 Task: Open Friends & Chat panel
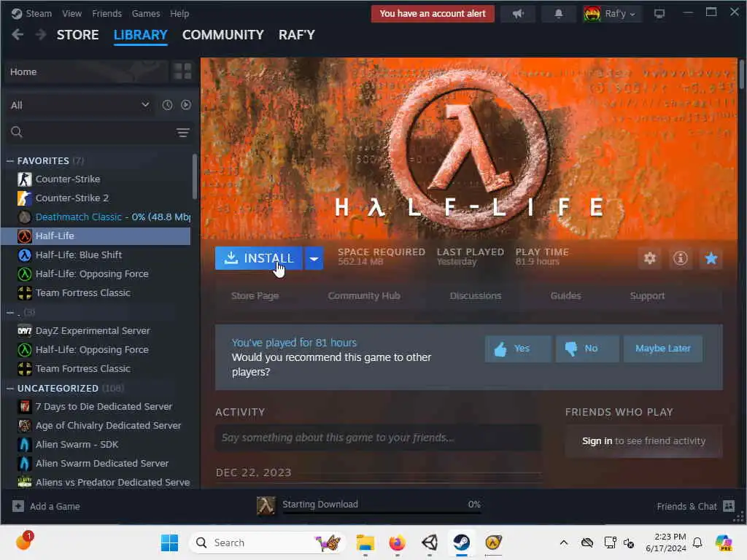695,506
